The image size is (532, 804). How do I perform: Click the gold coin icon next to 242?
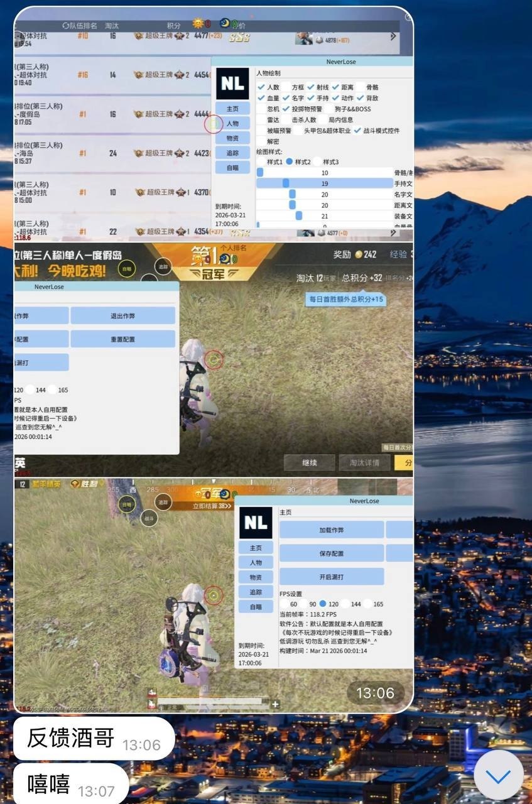pos(359,254)
